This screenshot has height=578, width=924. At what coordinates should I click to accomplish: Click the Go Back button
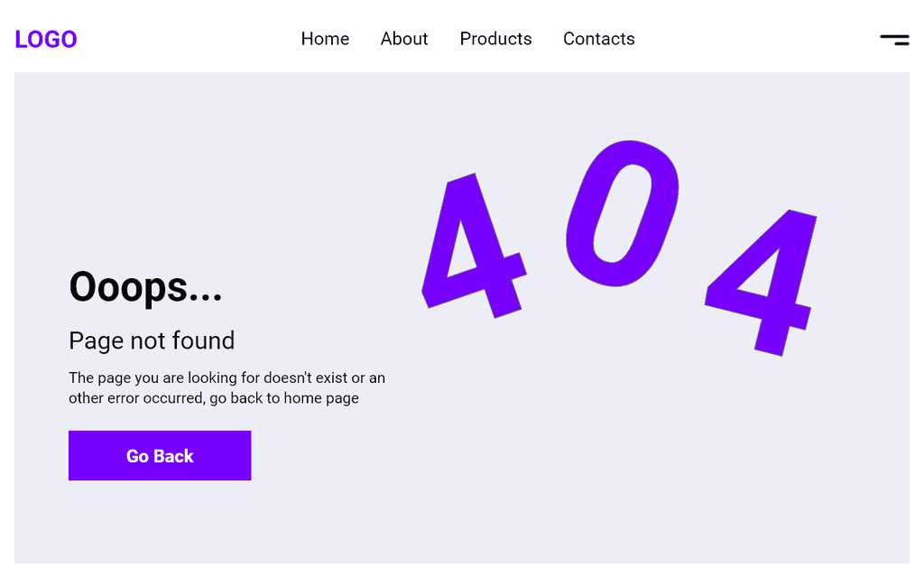[160, 455]
